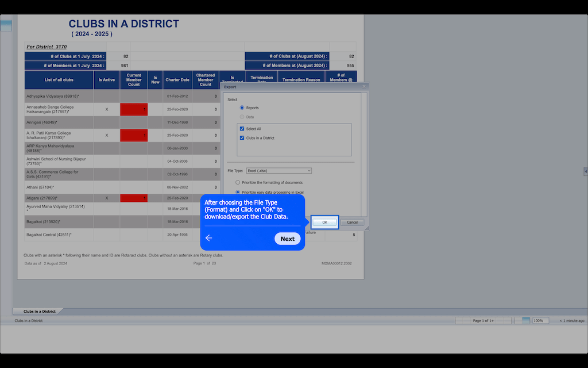This screenshot has width=588, height=368.
Task: Select Prioritize easy data processing in Excel
Action: [x=238, y=192]
